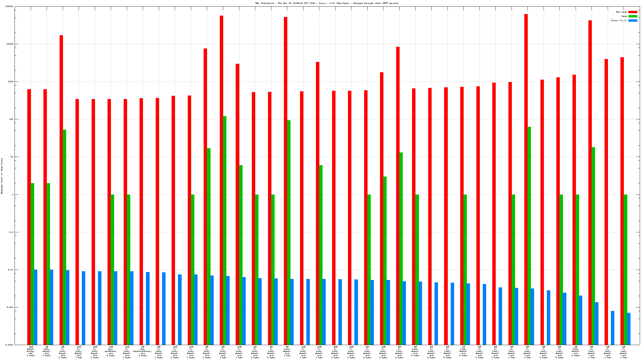The height and width of the screenshot is (362, 644).
Task: Click the 1000 y-axis tick label
Action: point(10,82)
